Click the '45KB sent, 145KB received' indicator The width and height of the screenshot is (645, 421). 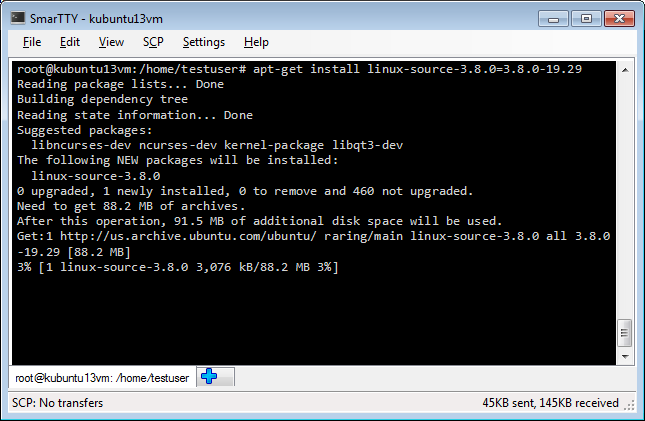coord(550,402)
